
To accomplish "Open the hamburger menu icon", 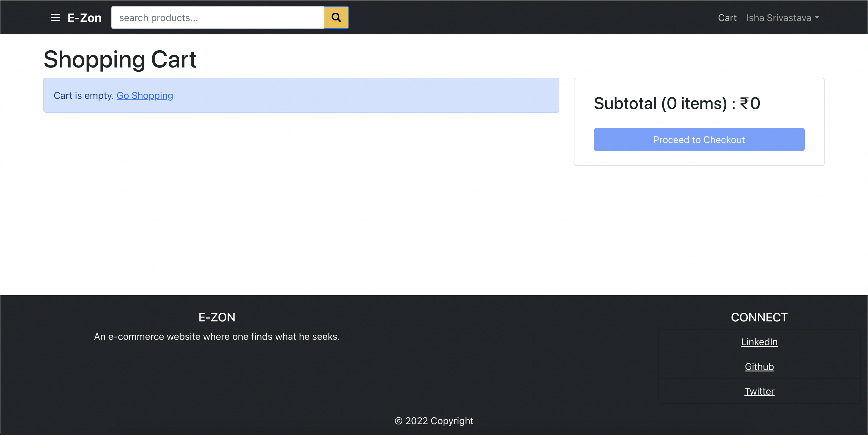I will click(55, 17).
